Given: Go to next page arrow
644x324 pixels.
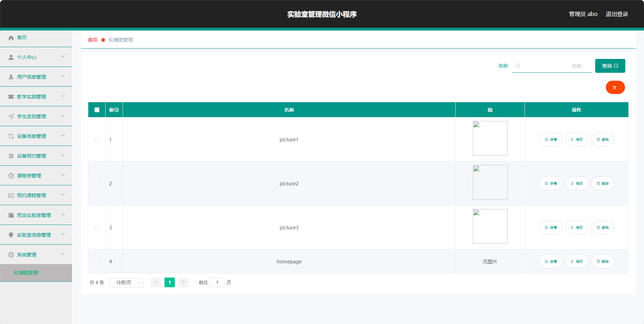Looking at the screenshot, I should pos(184,282).
